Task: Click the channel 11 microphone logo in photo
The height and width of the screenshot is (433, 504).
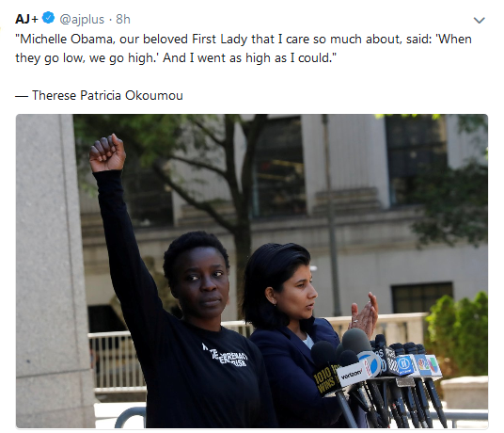Action: tap(403, 365)
